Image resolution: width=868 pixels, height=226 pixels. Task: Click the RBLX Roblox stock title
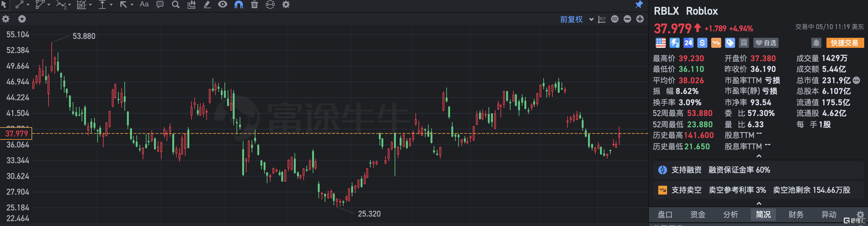(686, 11)
